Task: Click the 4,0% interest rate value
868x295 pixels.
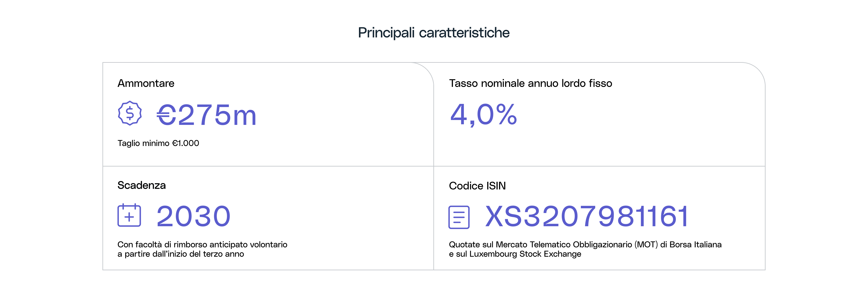Action: [x=483, y=115]
